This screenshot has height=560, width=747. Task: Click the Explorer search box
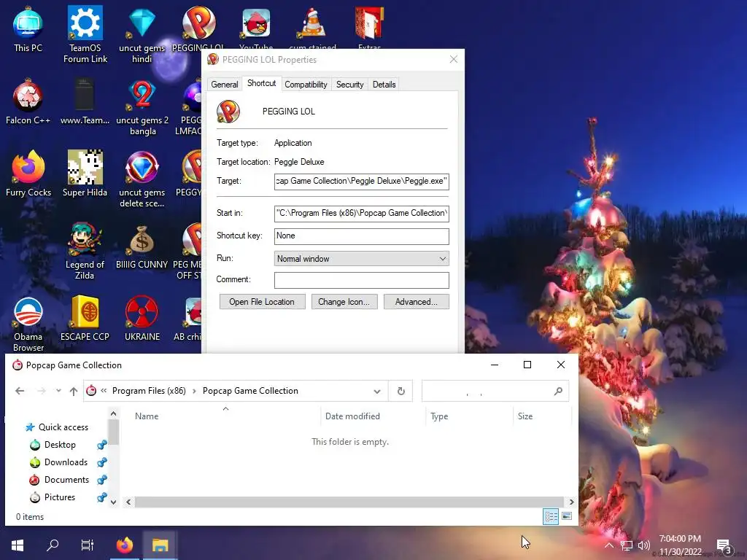click(x=495, y=391)
